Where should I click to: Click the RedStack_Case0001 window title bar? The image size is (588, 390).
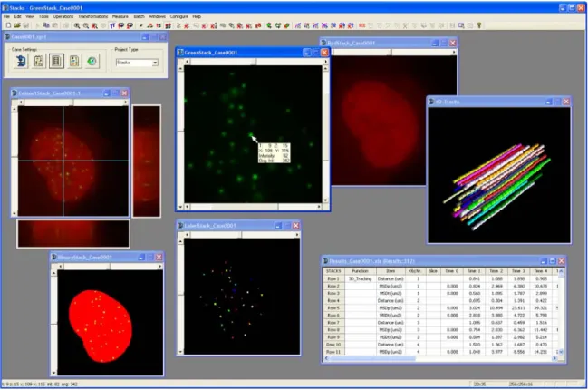point(388,43)
